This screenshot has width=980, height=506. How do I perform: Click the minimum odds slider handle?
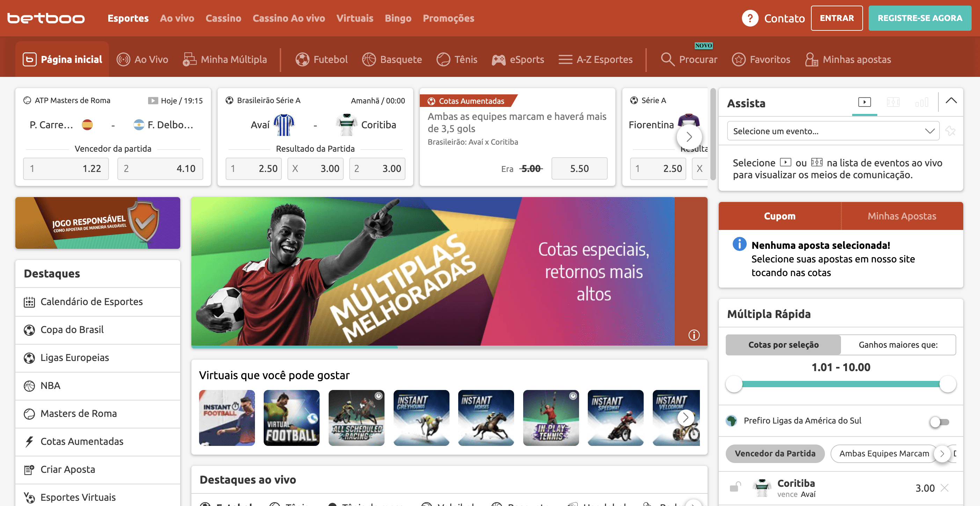pyautogui.click(x=734, y=384)
